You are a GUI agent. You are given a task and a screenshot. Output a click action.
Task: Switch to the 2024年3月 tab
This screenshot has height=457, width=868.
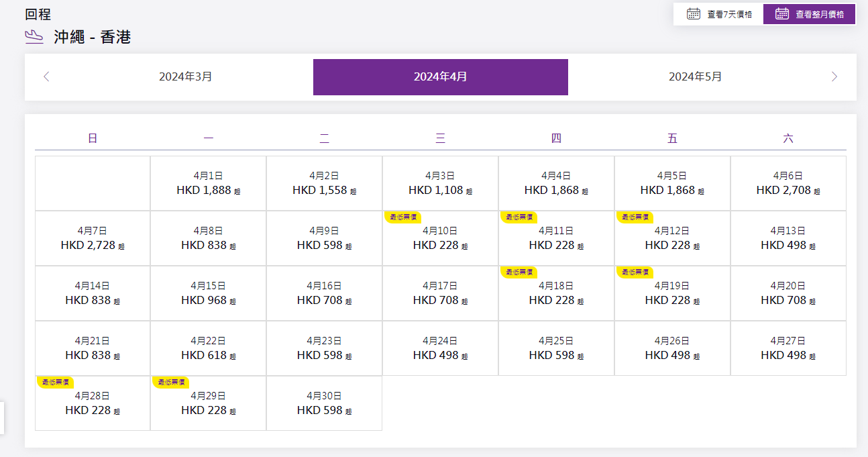186,77
